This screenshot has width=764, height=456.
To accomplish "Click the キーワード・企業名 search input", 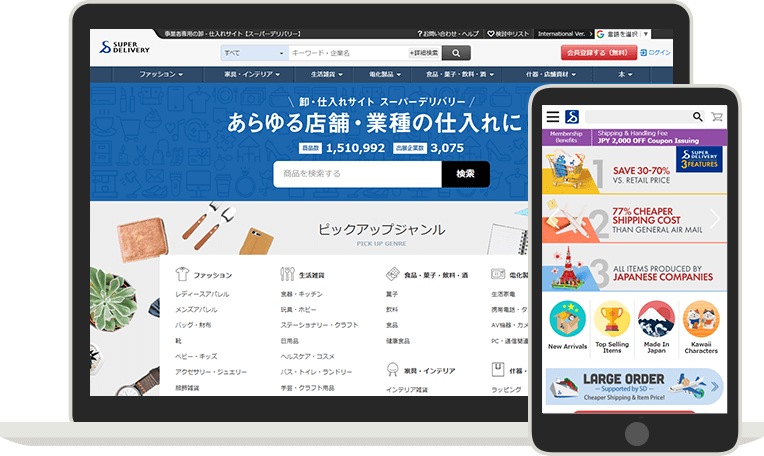I will point(348,53).
